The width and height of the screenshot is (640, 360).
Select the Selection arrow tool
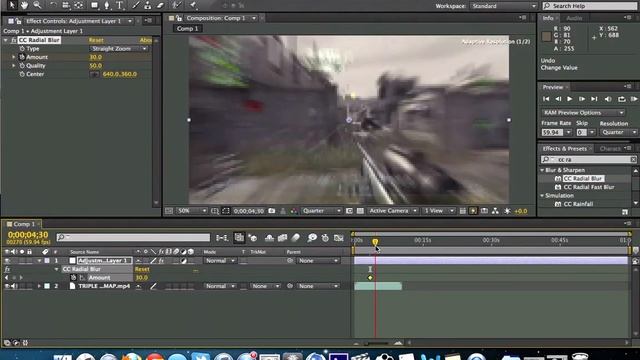12,5
